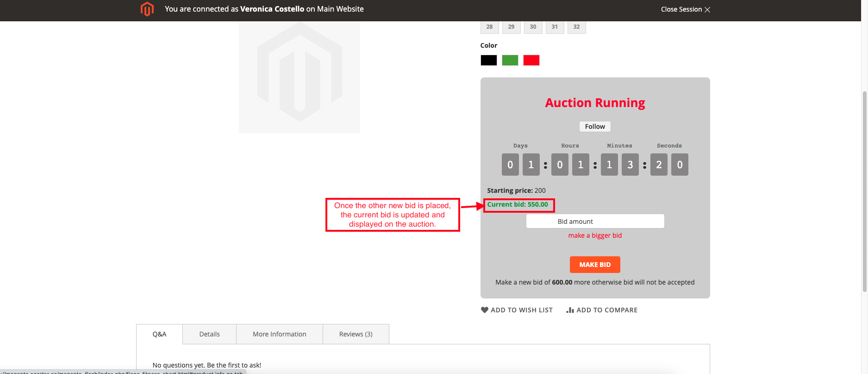Screen dimensions: 868x374
Task: Pick the red color swatch
Action: [531, 60]
